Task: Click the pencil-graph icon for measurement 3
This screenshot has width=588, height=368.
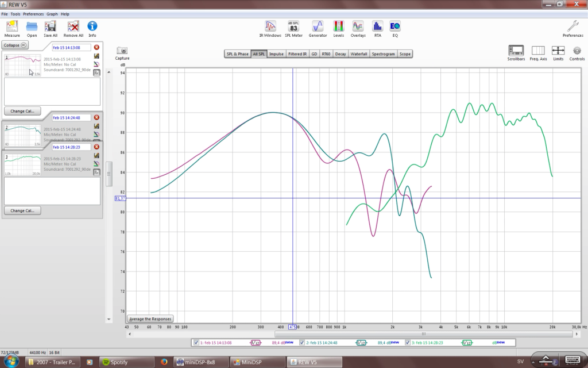Action: [x=96, y=155]
